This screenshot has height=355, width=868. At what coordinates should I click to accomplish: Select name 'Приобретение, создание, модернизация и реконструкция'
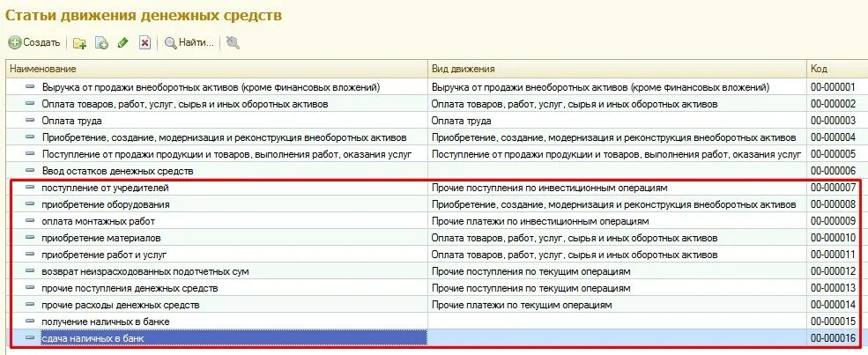click(224, 137)
